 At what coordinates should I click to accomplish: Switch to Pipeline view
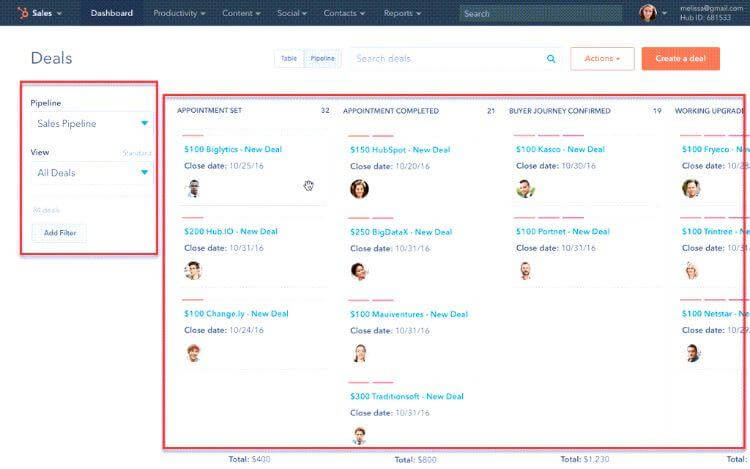[x=322, y=58]
